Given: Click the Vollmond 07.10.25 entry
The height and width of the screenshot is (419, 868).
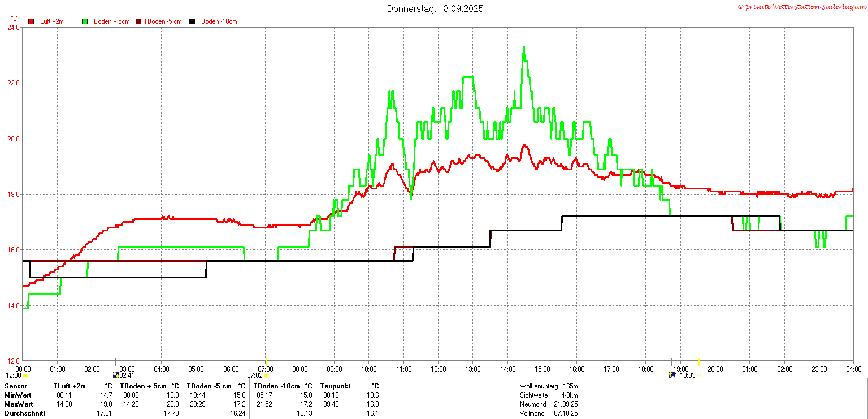Looking at the screenshot, I should (x=549, y=413).
